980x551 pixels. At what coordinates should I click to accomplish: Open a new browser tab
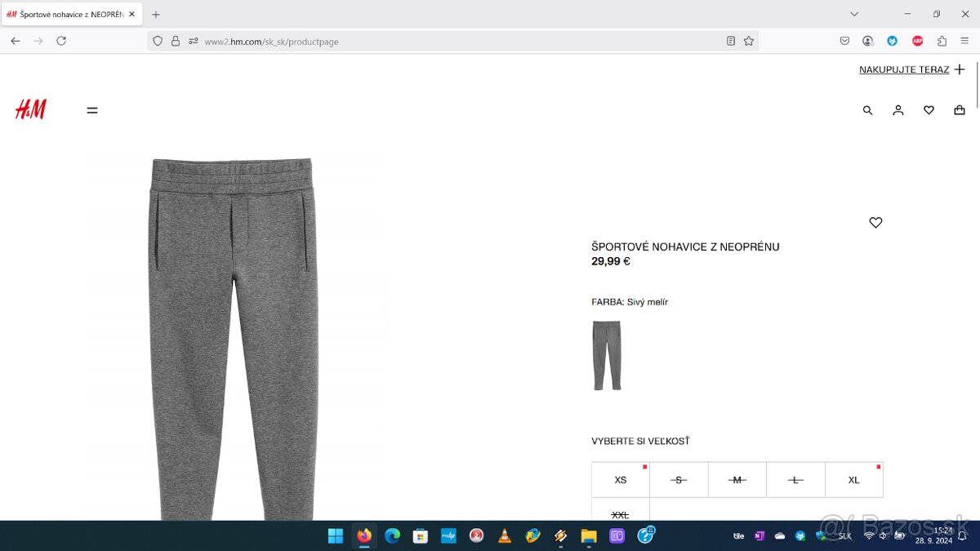pyautogui.click(x=155, y=13)
